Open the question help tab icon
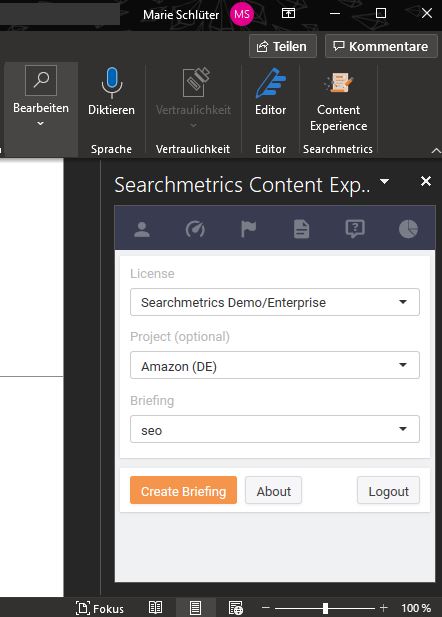Viewport: 442px width, 617px height. (x=355, y=229)
